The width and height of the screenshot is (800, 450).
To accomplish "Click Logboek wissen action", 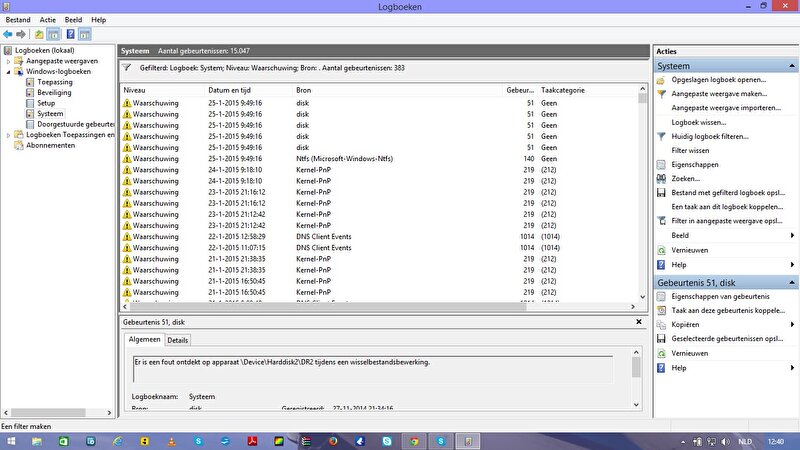I will tap(699, 121).
